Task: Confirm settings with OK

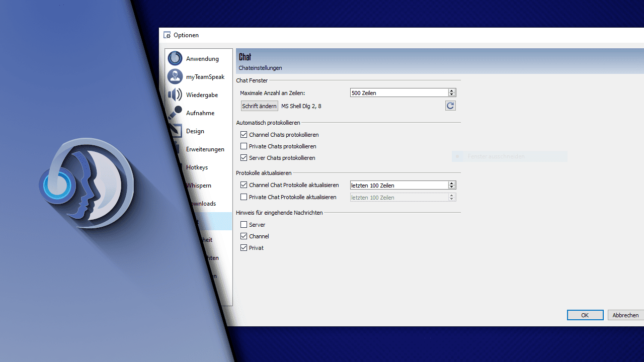Action: 585,315
